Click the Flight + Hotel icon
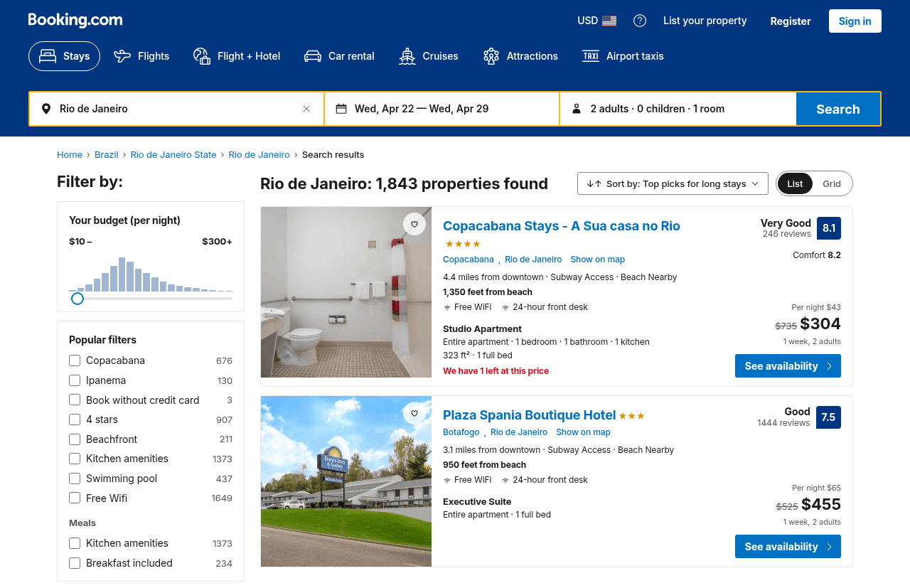Image resolution: width=910 pixels, height=588 pixels. 202,56
